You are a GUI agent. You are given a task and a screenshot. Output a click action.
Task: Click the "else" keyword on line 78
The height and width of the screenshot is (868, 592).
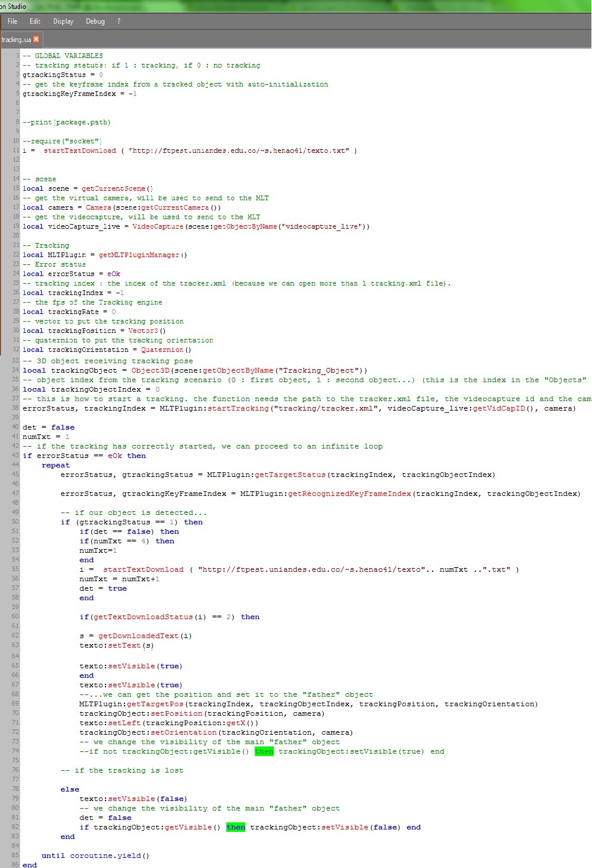click(x=70, y=789)
